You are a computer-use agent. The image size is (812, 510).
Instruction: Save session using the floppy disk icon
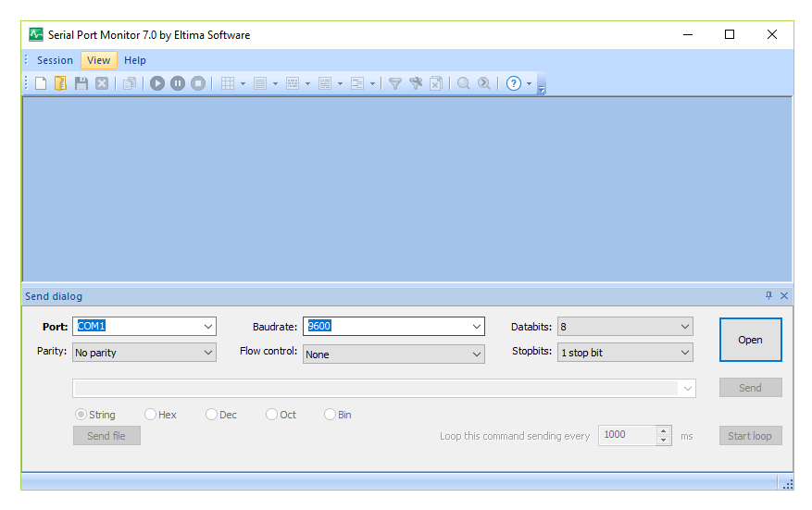[x=81, y=83]
